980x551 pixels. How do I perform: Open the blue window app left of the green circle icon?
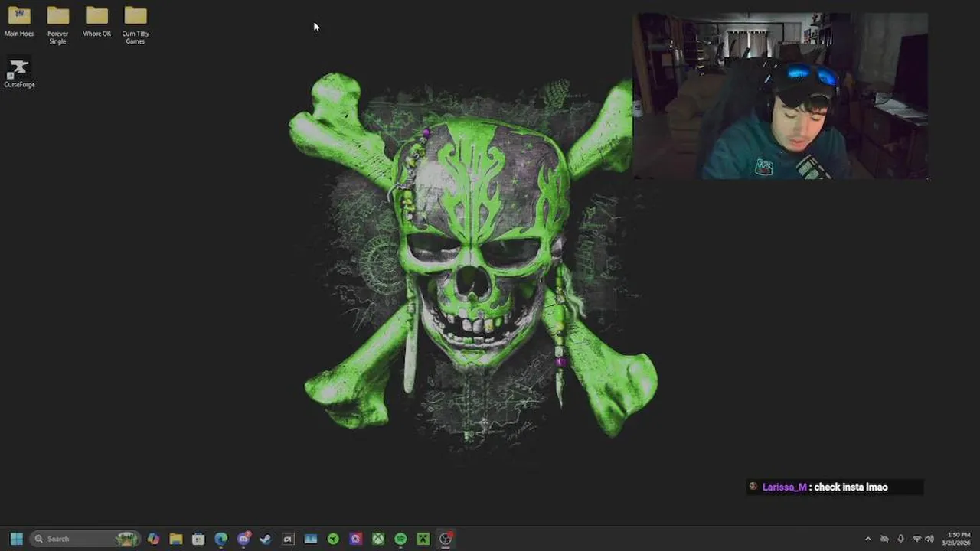tap(311, 539)
